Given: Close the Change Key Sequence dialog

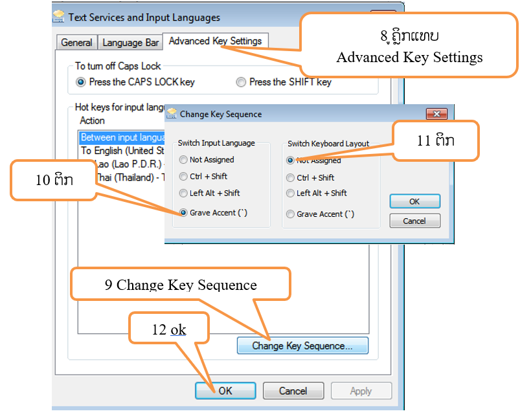Looking at the screenshot, I should coord(436,114).
